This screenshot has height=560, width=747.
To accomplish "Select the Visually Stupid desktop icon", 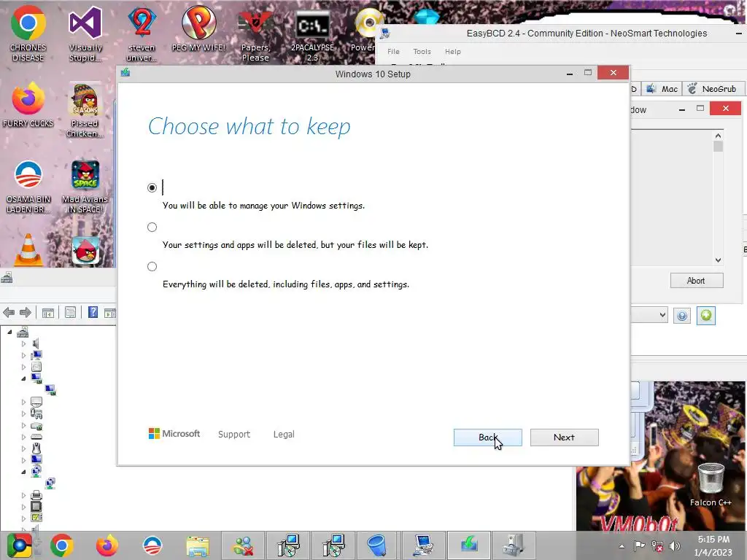I will [x=85, y=34].
